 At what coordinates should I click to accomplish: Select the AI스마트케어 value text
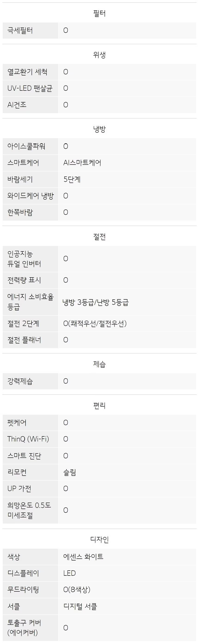[82, 163]
